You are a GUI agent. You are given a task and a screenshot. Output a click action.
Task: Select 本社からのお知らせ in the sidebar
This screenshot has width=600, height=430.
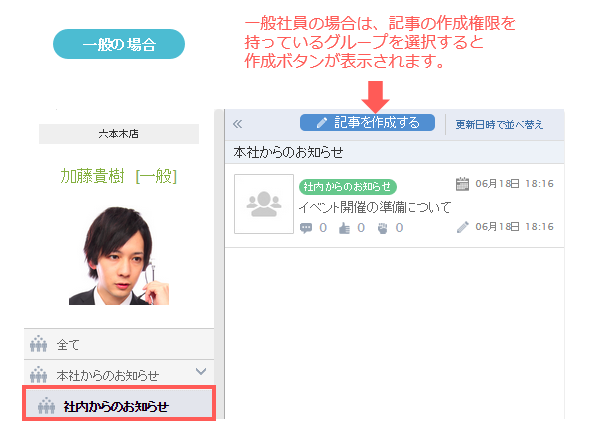pyautogui.click(x=119, y=374)
